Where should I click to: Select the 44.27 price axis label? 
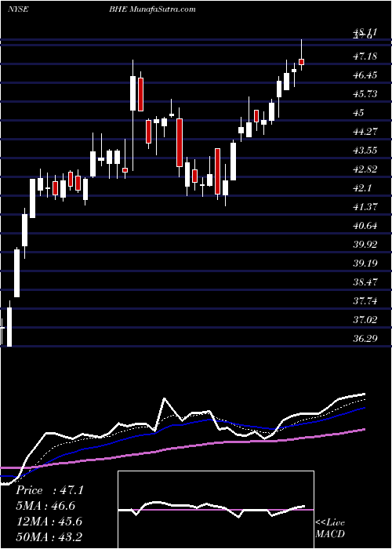tap(365, 132)
